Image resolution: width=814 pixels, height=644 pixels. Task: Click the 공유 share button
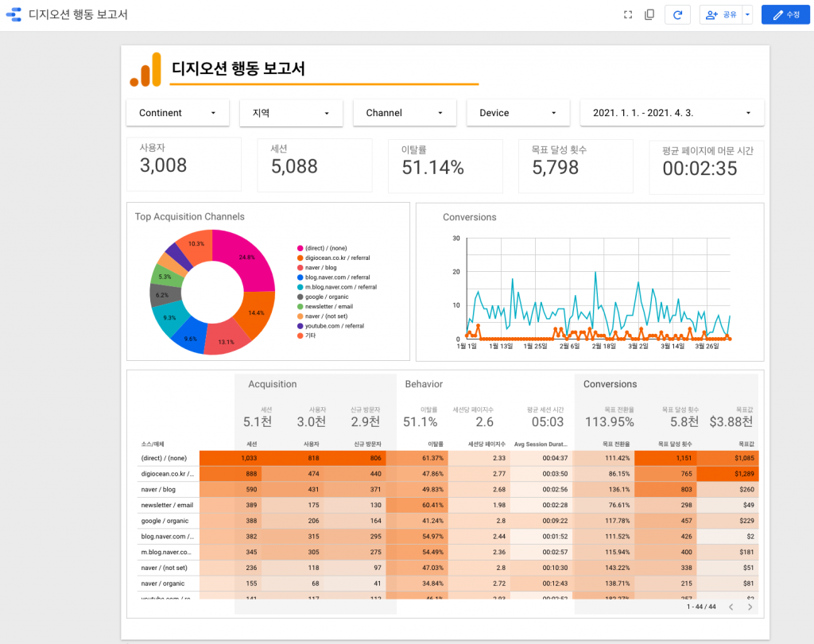(x=721, y=14)
